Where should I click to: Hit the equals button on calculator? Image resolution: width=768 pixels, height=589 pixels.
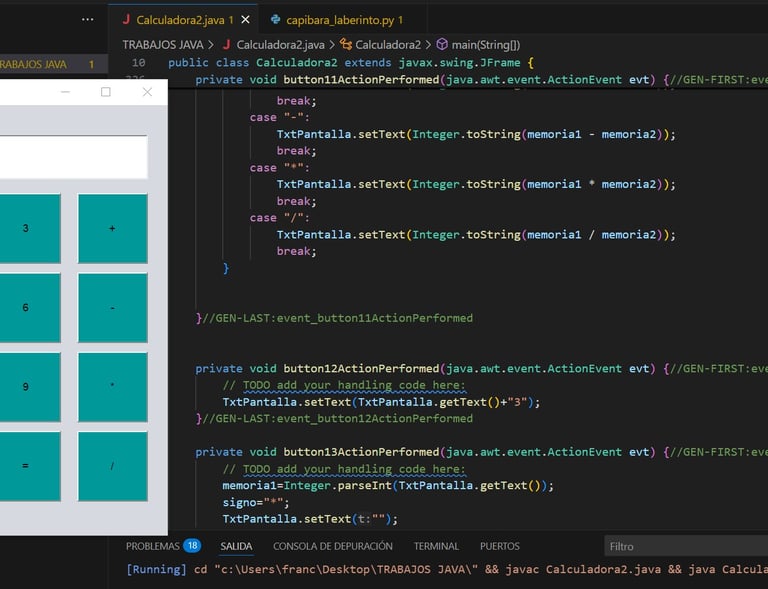point(25,466)
